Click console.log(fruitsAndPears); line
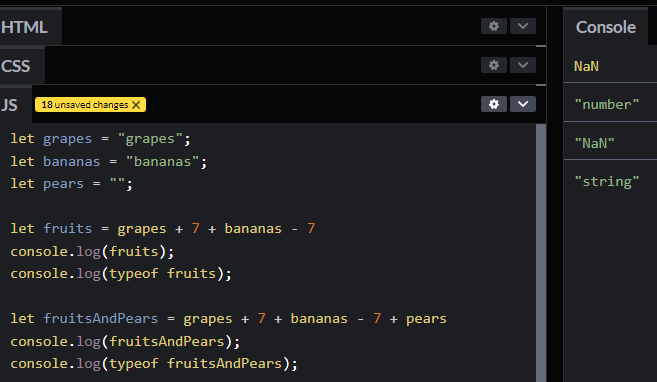The width and height of the screenshot is (657, 382). point(125,341)
